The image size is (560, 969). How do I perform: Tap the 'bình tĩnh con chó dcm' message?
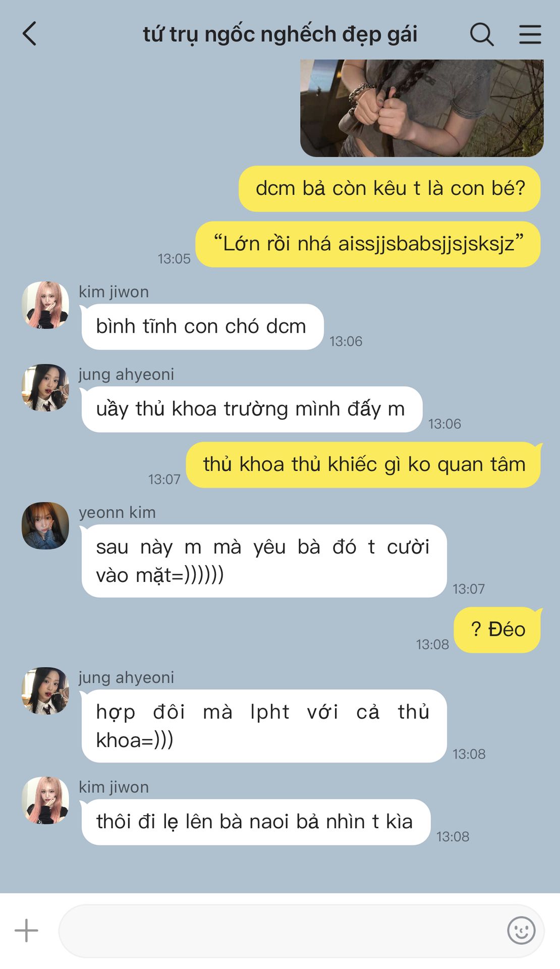click(202, 327)
